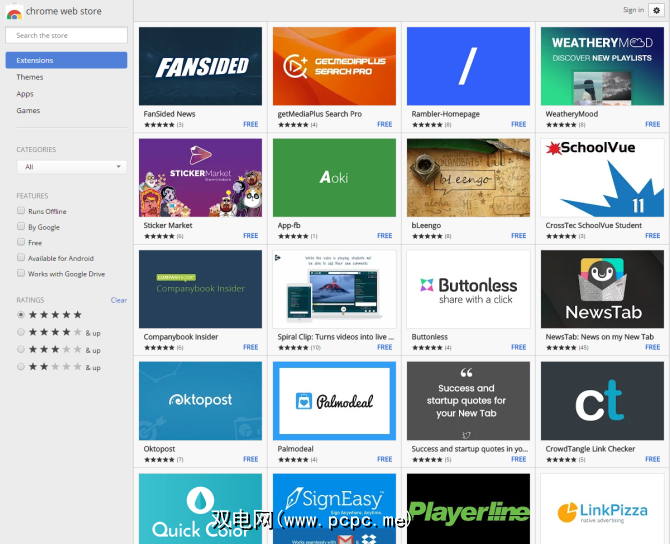This screenshot has width=670, height=544.
Task: Open the green Aoki App-fb tile
Action: coord(334,178)
